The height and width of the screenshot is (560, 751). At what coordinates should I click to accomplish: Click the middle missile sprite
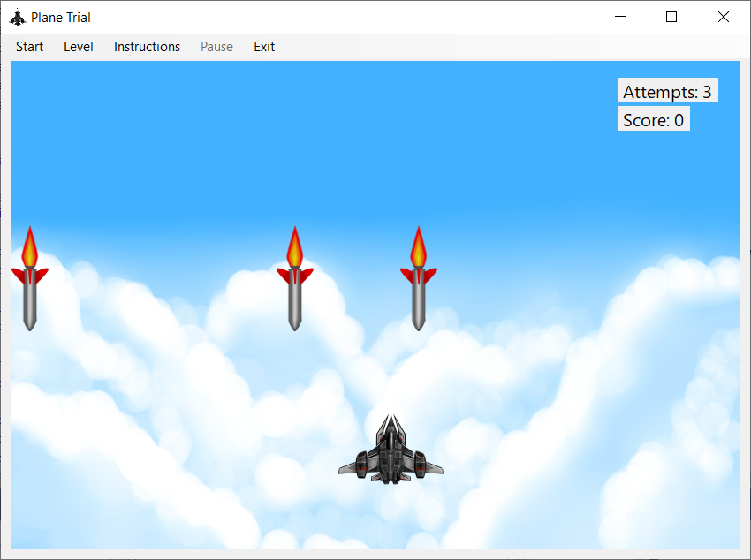click(x=295, y=283)
